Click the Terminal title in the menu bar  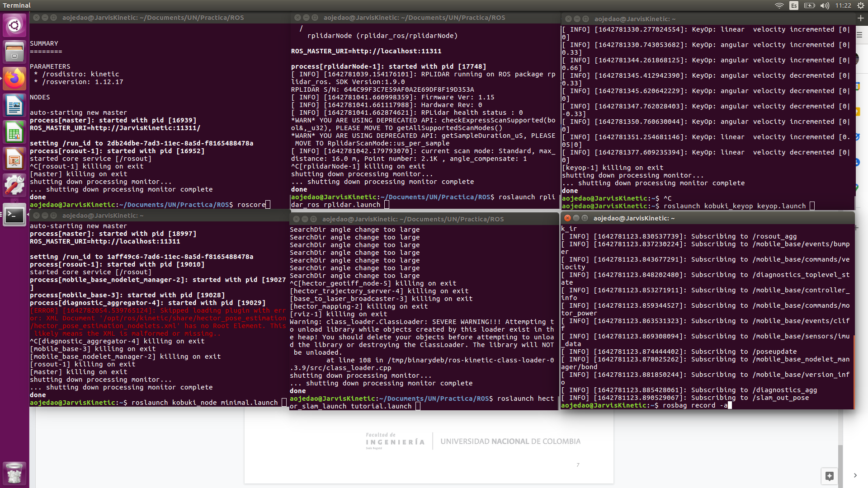pyautogui.click(x=17, y=5)
